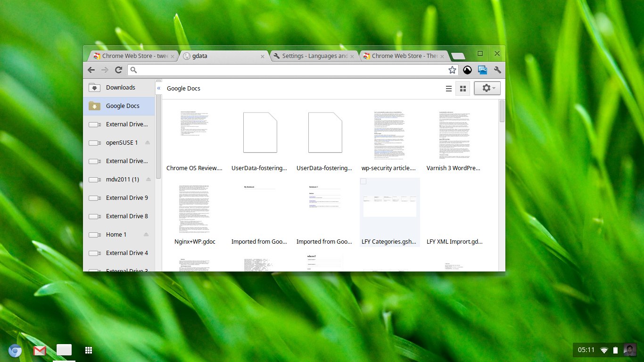Click the reload page icon

pyautogui.click(x=119, y=70)
